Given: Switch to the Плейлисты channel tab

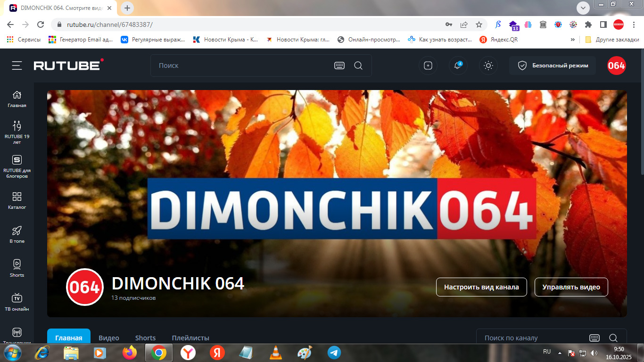Looking at the screenshot, I should [190, 338].
